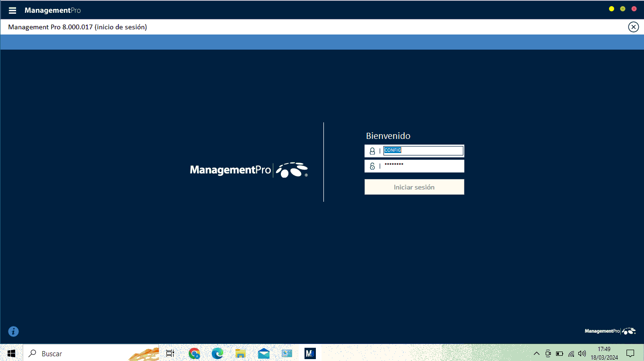Open the Mail app in taskbar

pyautogui.click(x=263, y=353)
